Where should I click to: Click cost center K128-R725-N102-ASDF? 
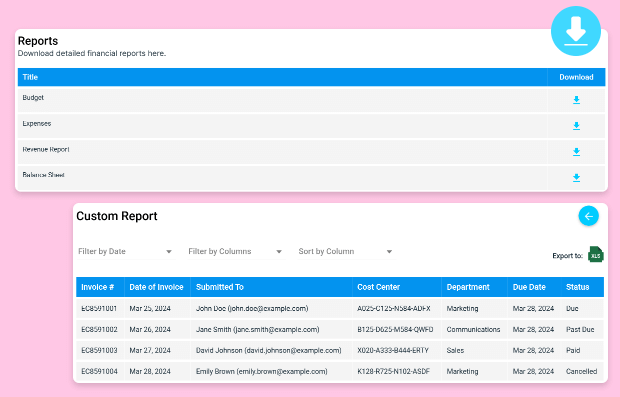(393, 371)
